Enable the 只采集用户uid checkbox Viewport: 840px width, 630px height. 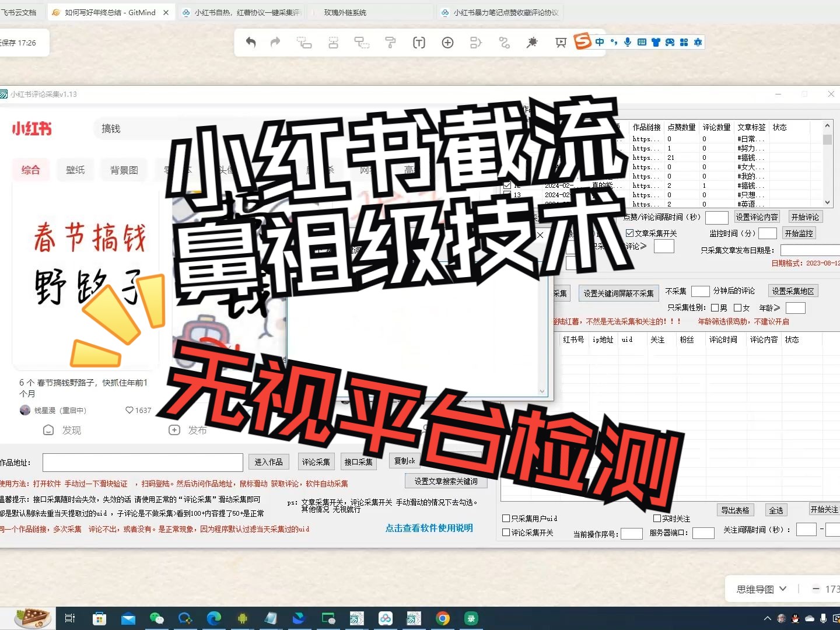[x=506, y=518]
